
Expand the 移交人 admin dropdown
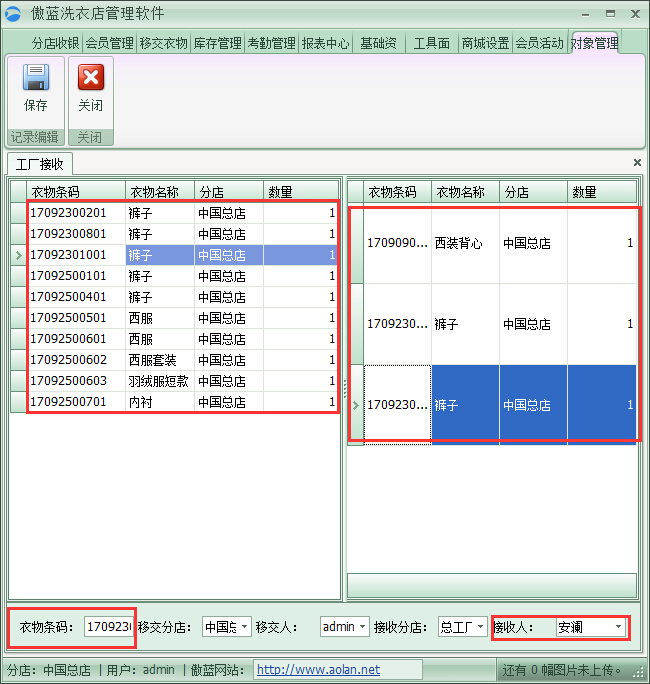pyautogui.click(x=363, y=627)
